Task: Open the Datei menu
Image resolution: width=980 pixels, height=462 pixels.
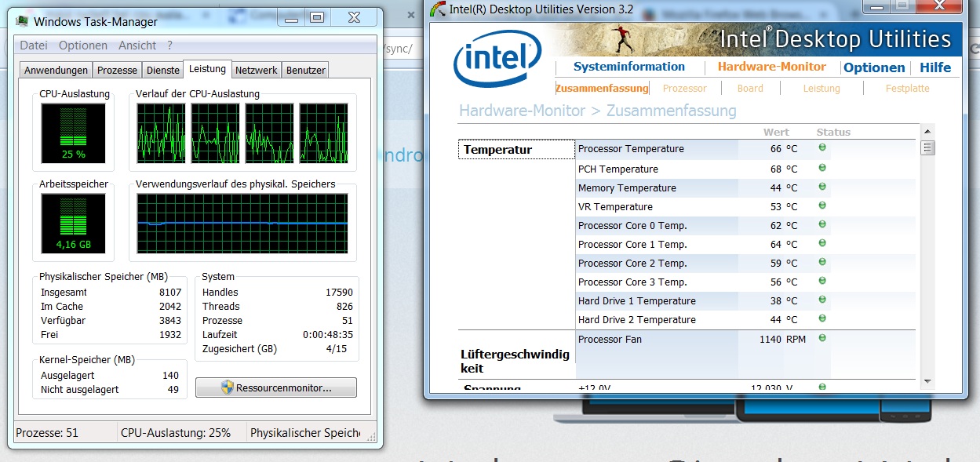Action: click(x=34, y=45)
